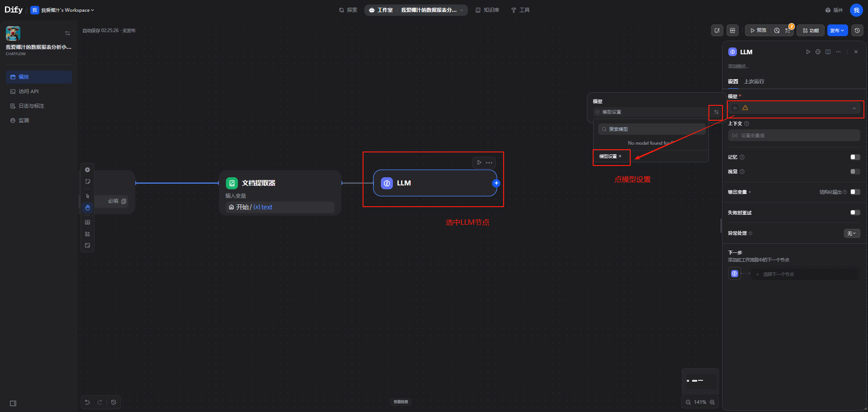Viewport: 868px width, 412px height.
Task: Open 访问 API in the sidebar
Action: pyautogui.click(x=39, y=91)
